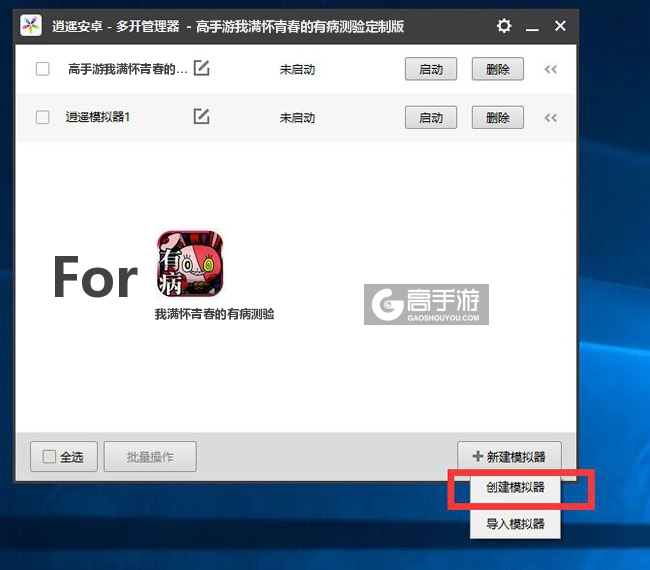Click the 逍遥安卓 app logo icon
650x570 pixels.
tap(31, 26)
